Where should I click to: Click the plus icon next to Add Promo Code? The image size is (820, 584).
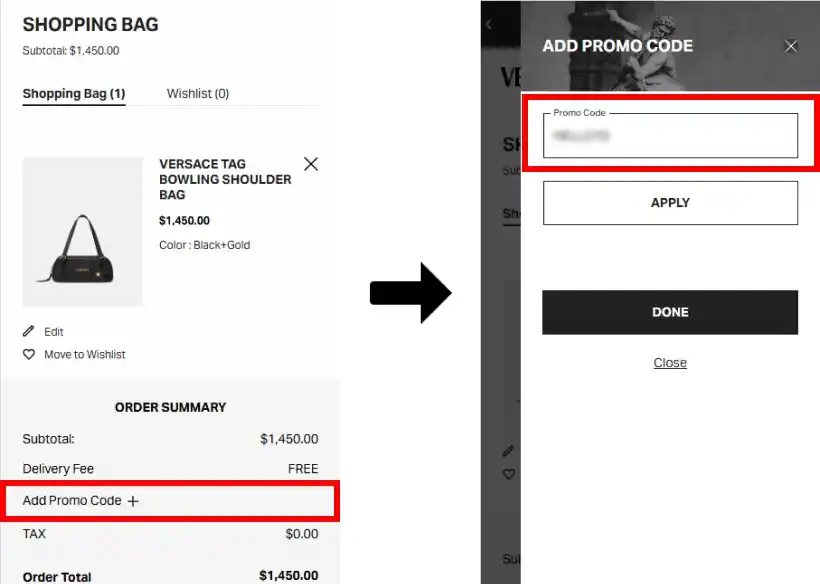tap(133, 501)
